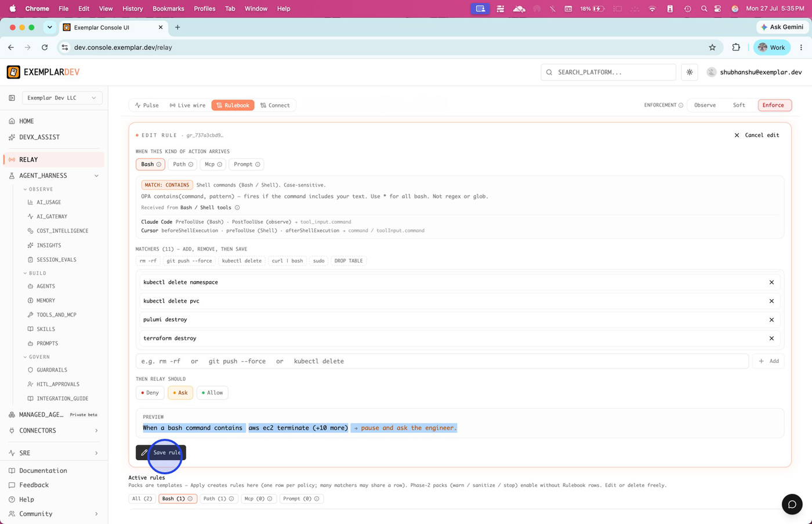812x524 pixels.
Task: Open macOS Control Center icon
Action: [x=718, y=9]
